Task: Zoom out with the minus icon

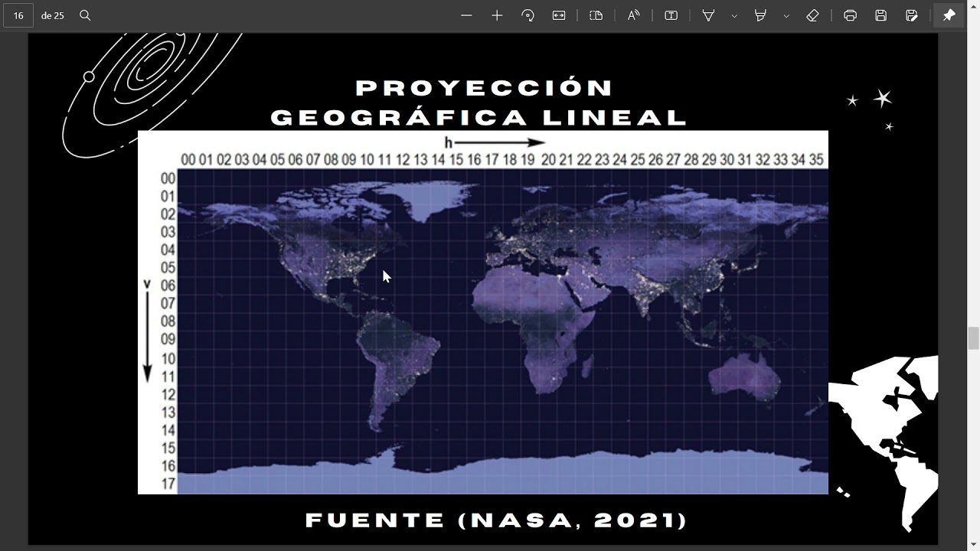Action: 466,15
